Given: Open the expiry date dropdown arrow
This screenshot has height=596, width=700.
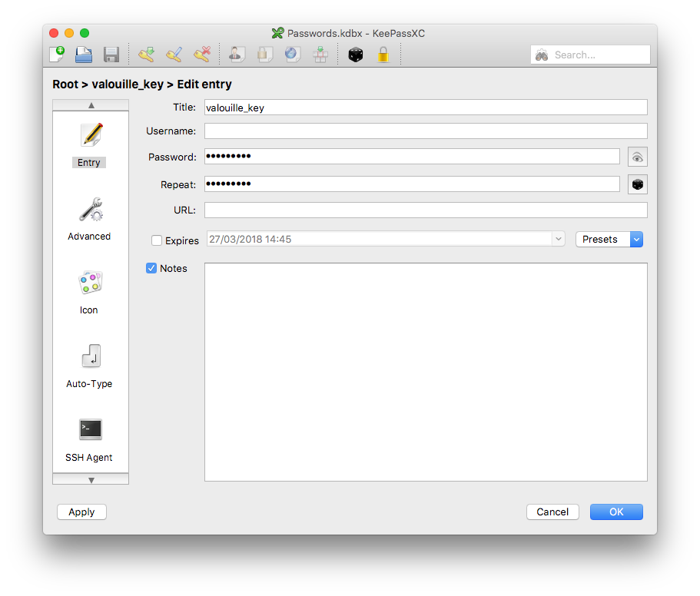Looking at the screenshot, I should (558, 239).
